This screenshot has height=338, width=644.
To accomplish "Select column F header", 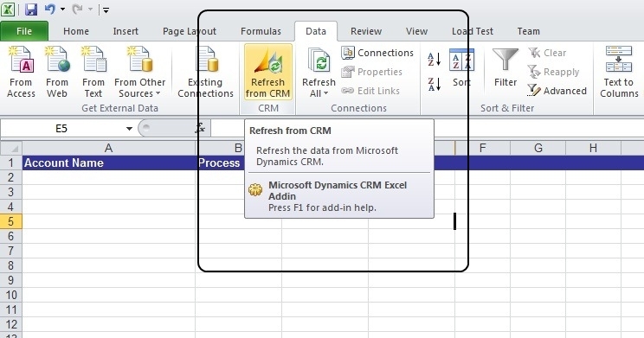I will [x=483, y=148].
